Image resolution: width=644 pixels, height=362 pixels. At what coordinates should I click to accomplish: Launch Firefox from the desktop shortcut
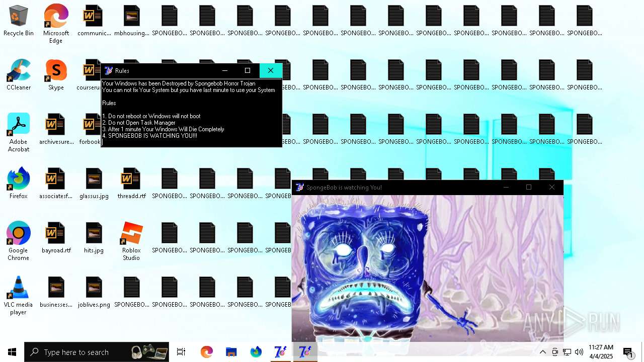pos(19,184)
